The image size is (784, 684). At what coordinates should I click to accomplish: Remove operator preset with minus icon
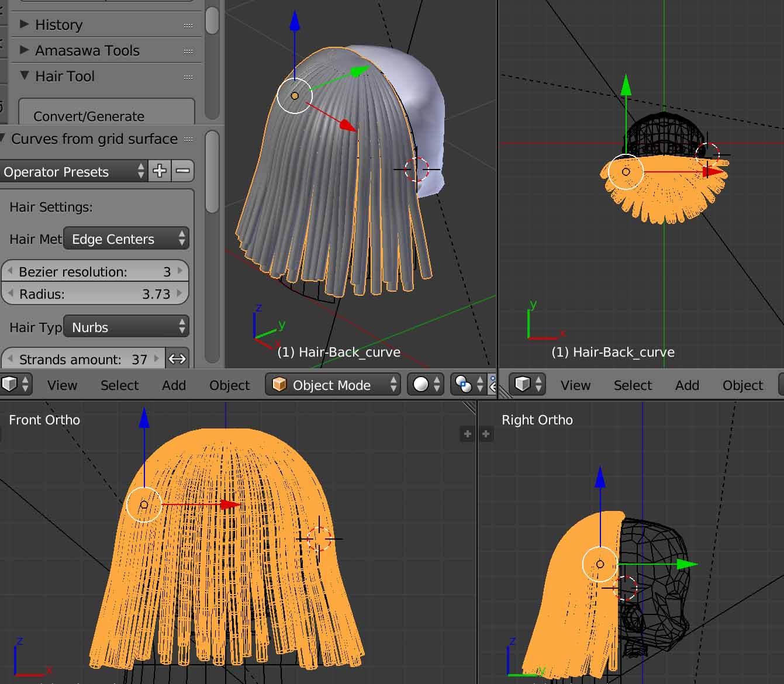click(x=183, y=171)
